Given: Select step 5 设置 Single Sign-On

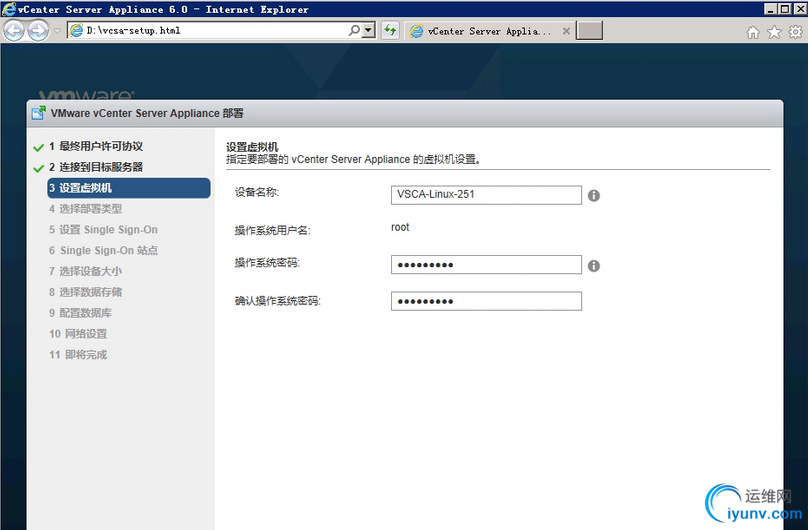Looking at the screenshot, I should 103,230.
